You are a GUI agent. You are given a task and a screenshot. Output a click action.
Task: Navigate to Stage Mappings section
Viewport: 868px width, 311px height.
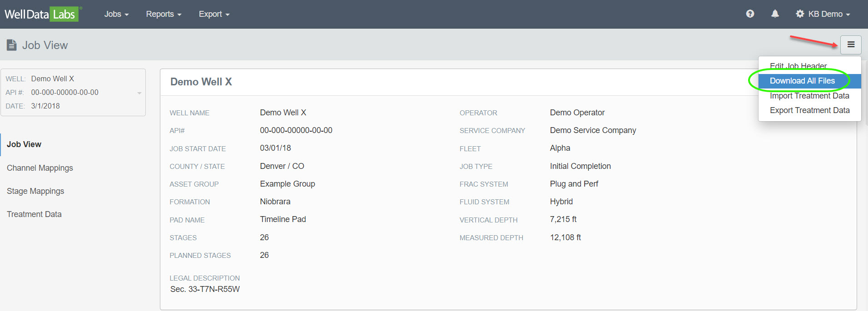(x=35, y=191)
